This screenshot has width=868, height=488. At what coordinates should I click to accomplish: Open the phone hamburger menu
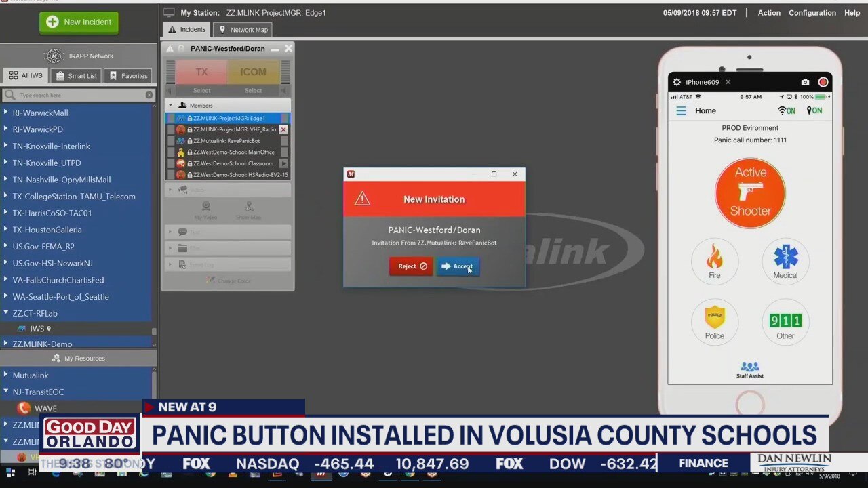[x=681, y=111]
